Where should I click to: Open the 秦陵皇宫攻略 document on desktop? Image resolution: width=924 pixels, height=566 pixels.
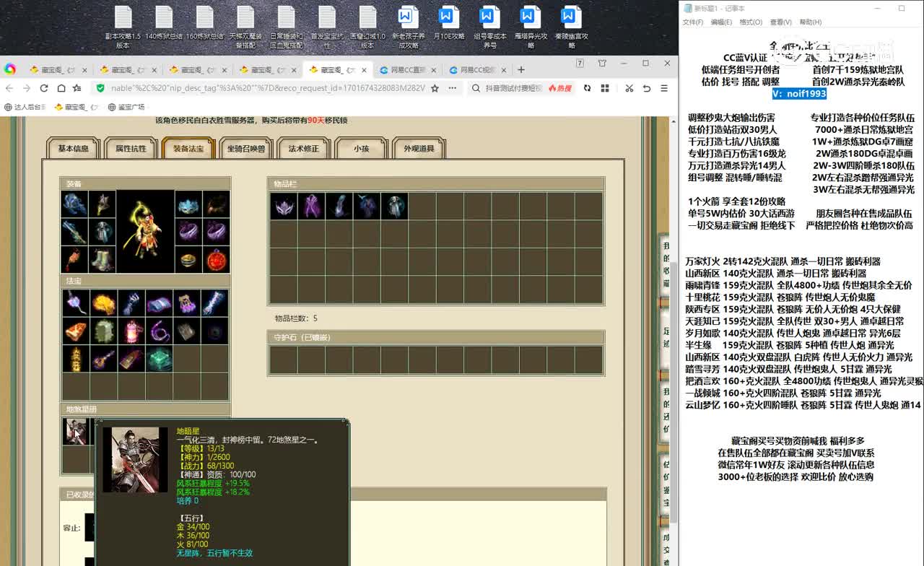[572, 27]
